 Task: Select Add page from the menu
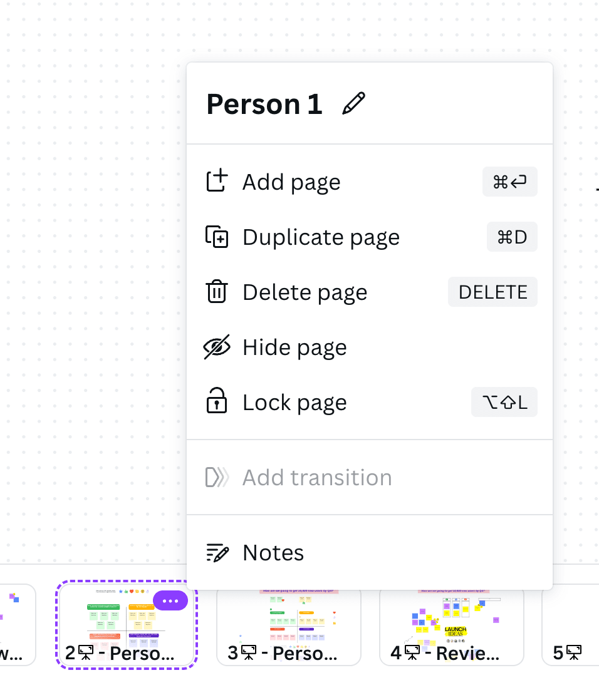(291, 182)
